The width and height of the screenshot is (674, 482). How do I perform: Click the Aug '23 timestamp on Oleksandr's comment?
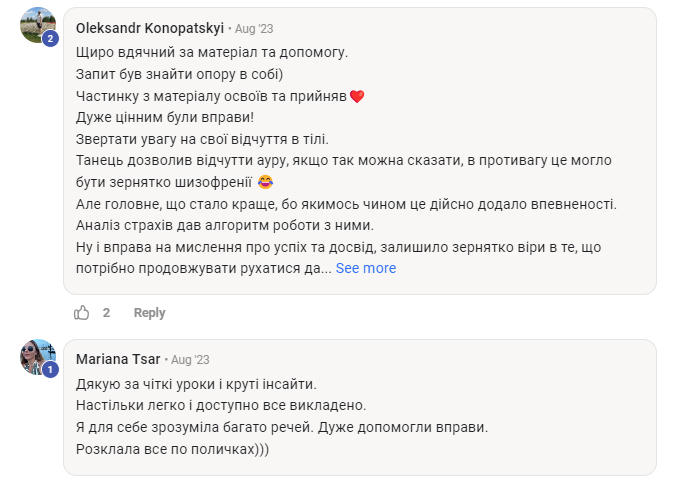[253, 29]
